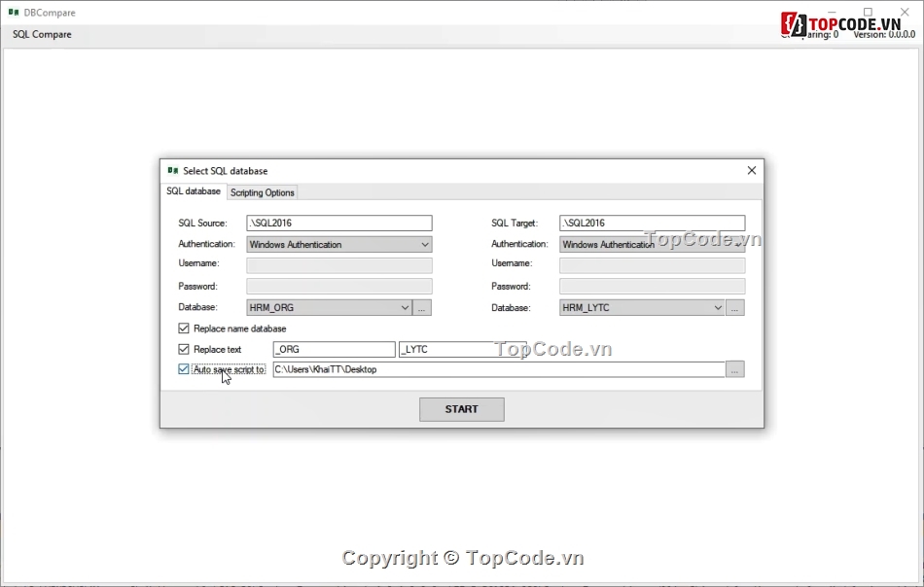Click the DBCompare app icon in title bar
Image resolution: width=924 pixels, height=587 pixels.
(x=14, y=13)
